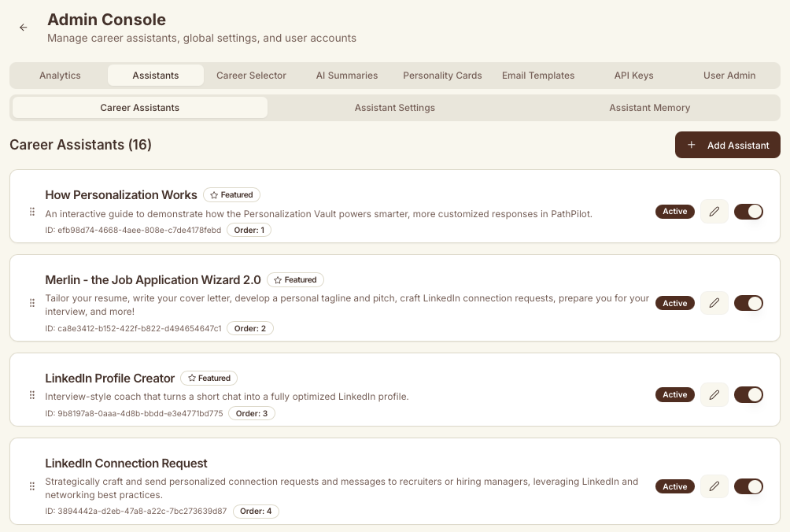Switch to the Analytics tab
Screen dimensions: 790x532
[x=60, y=76]
